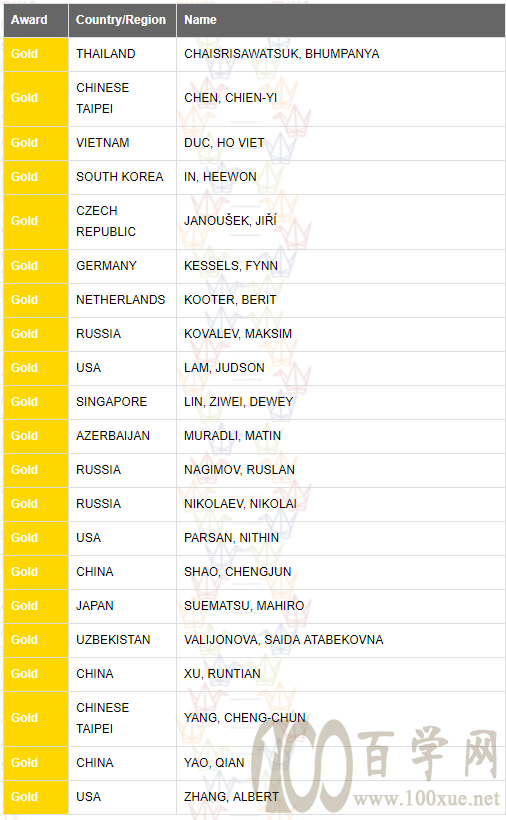
Task: Open the www.100xue.net watermark link
Action: click(427, 799)
